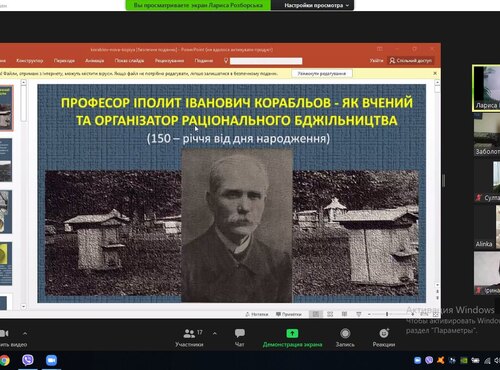Select the Лариса participant video tile
500x370 pixels.
tap(486, 88)
